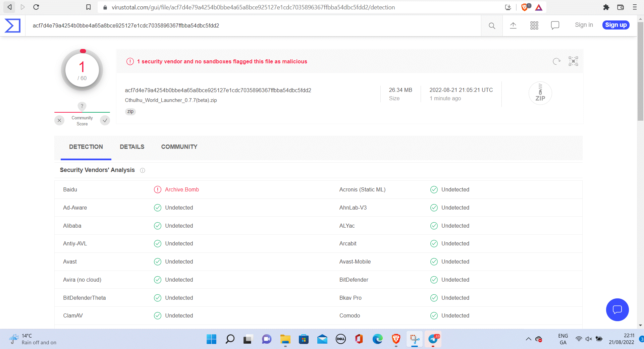Click the Sign in link
This screenshot has height=349, width=644.
point(584,25)
